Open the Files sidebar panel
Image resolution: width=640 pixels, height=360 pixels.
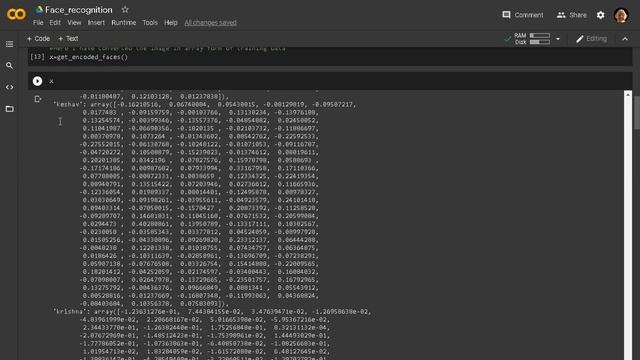point(9,109)
